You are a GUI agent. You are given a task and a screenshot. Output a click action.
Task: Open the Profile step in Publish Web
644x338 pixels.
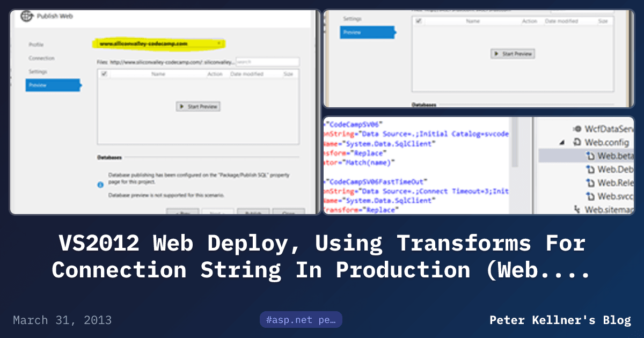click(x=36, y=45)
